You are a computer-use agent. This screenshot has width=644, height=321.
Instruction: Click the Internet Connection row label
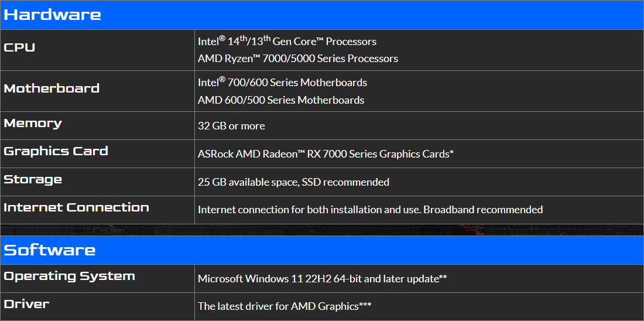click(76, 207)
